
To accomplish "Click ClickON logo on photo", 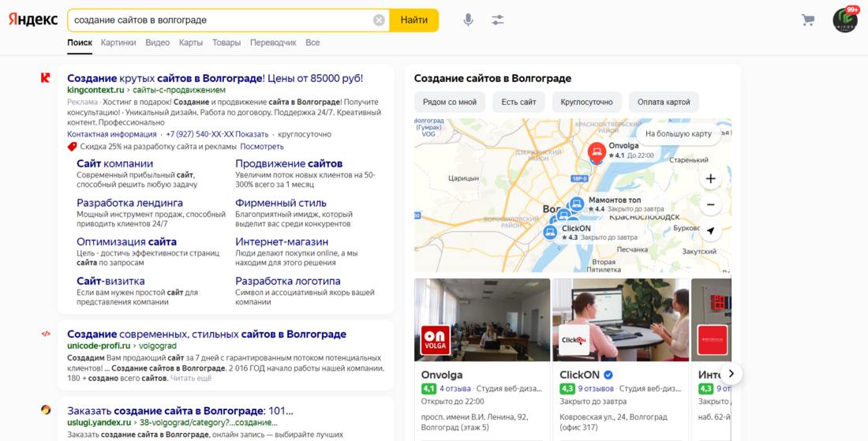I will 574,340.
